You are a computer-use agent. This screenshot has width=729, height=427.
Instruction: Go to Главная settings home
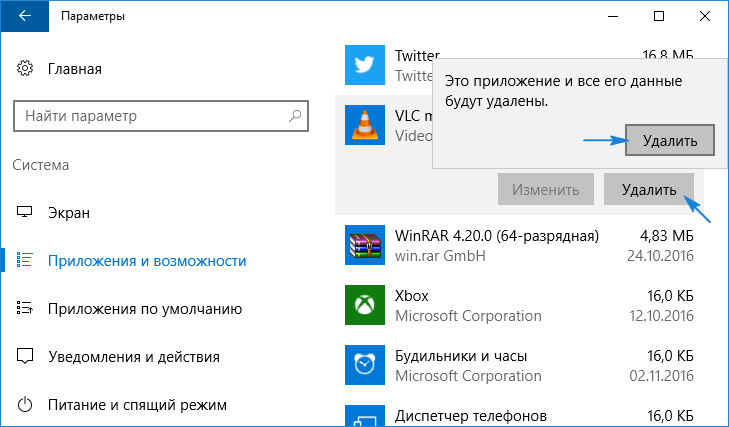click(x=74, y=69)
